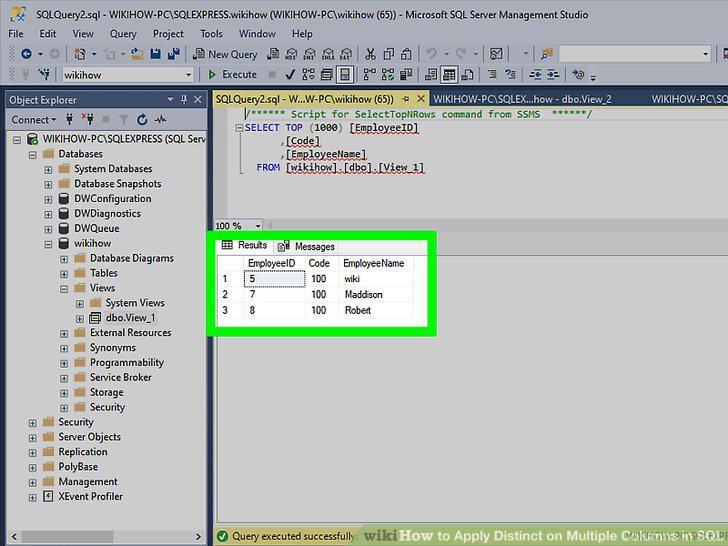Click the Navigate Backward toolbar icon
The height and width of the screenshot is (546, 728).
[x=26, y=54]
